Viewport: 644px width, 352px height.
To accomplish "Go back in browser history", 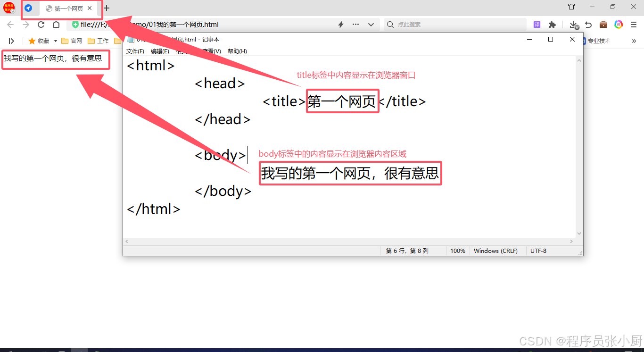I will (10, 25).
